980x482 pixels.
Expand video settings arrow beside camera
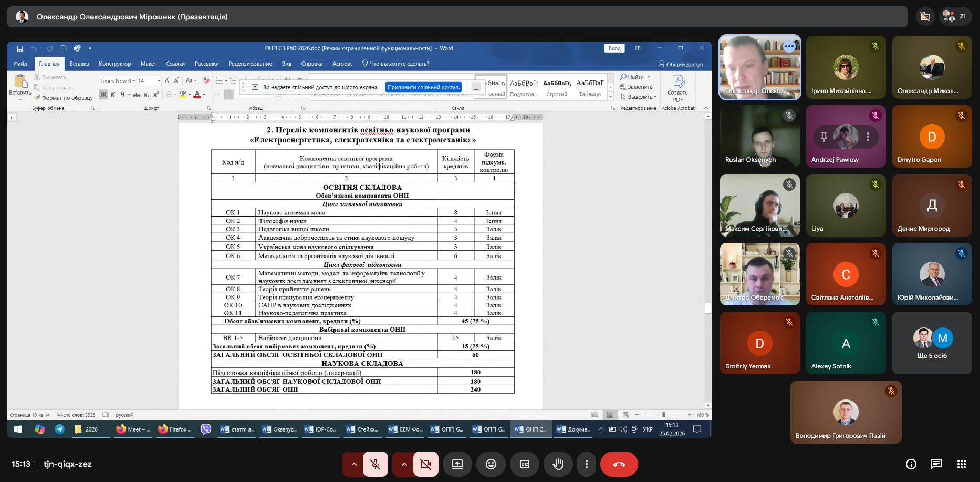point(404,464)
